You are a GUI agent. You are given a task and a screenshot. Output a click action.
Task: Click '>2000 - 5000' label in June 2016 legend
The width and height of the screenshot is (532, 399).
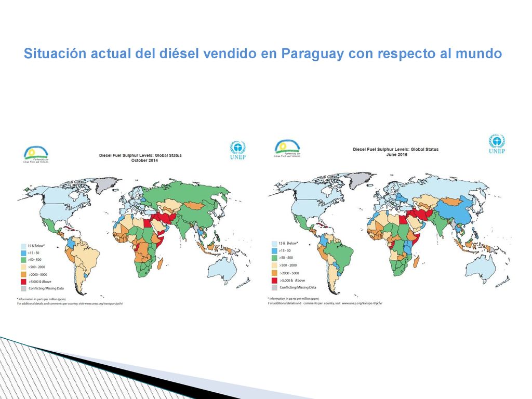click(x=289, y=273)
